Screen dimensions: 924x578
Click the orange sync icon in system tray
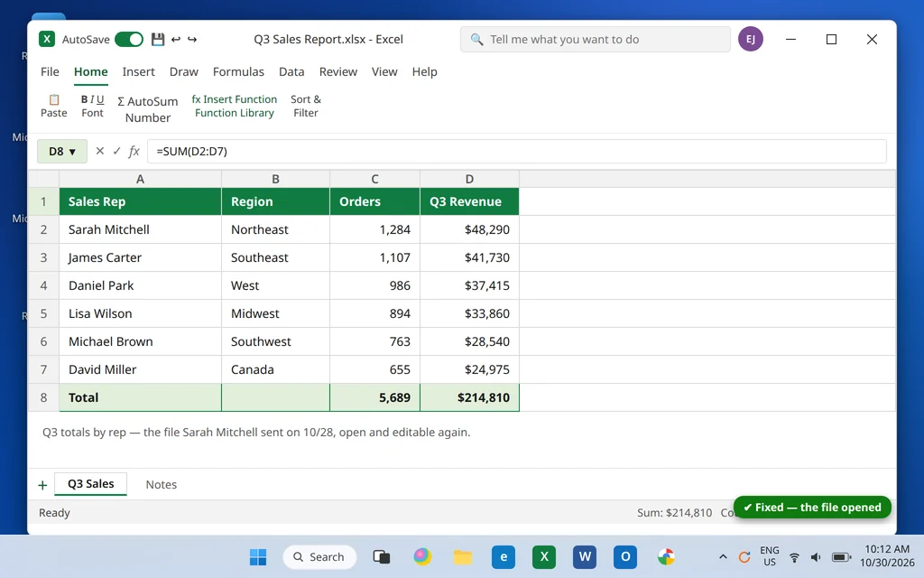pyautogui.click(x=744, y=556)
